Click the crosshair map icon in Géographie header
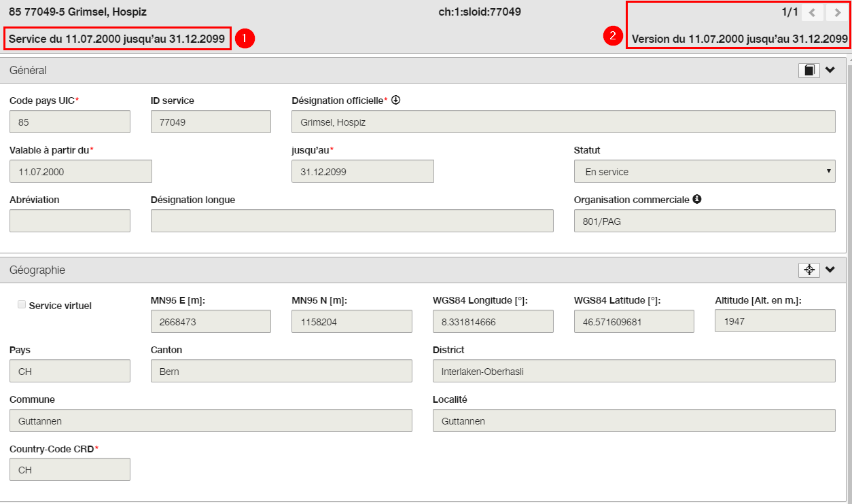Screen dimensions: 852x504 [x=809, y=270]
